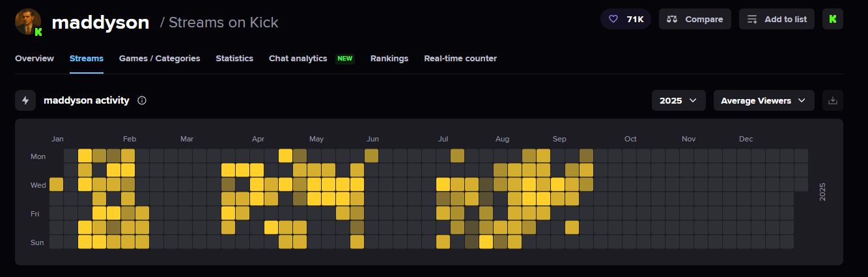Open the Real-time counter tab
The width and height of the screenshot is (868, 277).
coord(460,59)
